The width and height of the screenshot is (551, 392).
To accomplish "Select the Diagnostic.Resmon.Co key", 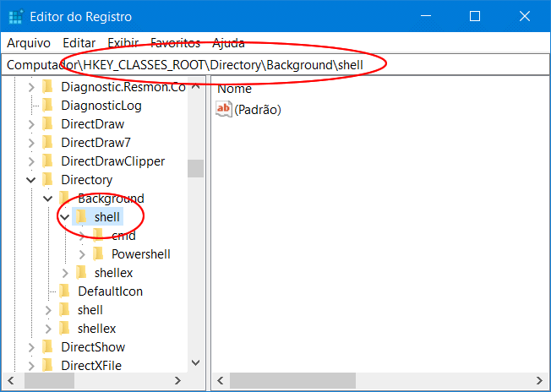I will click(123, 87).
